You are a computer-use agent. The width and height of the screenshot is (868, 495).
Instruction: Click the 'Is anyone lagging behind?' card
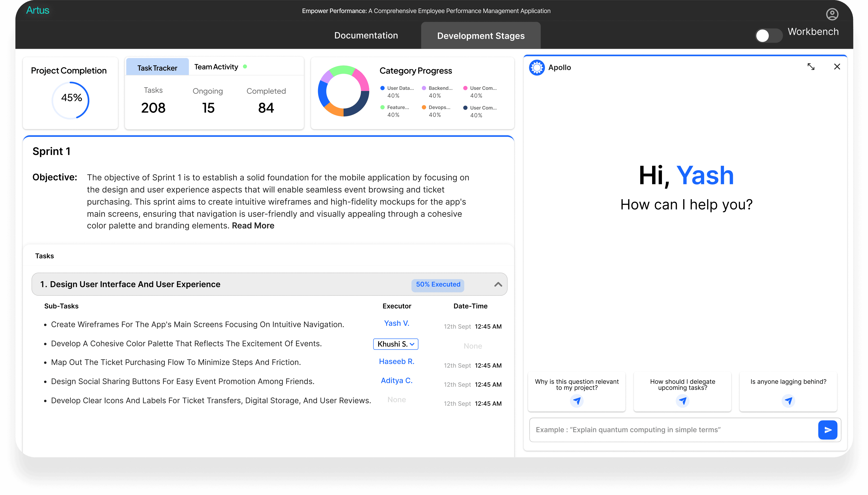tap(788, 391)
